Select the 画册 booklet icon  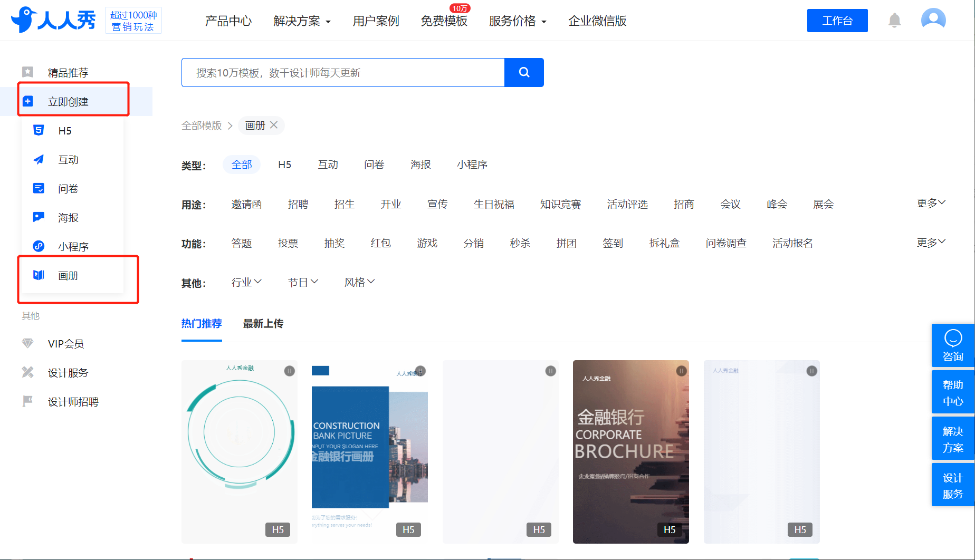[x=39, y=275]
